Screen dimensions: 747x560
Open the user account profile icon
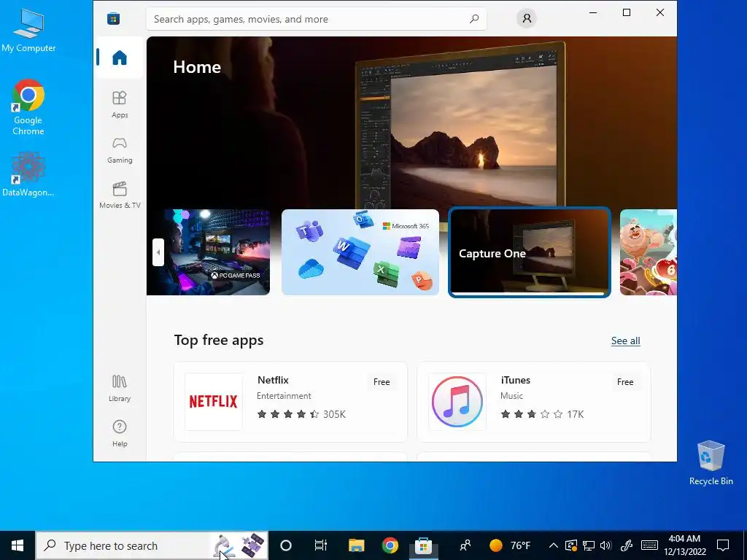point(527,18)
